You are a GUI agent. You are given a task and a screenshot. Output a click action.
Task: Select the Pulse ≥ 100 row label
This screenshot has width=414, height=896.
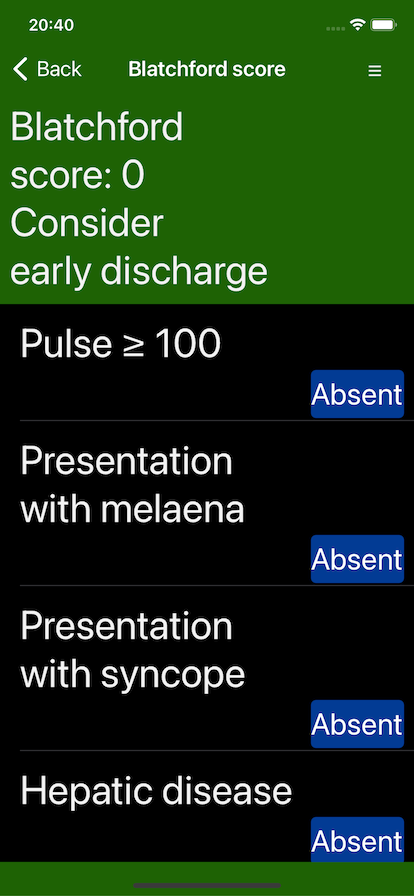point(121,345)
